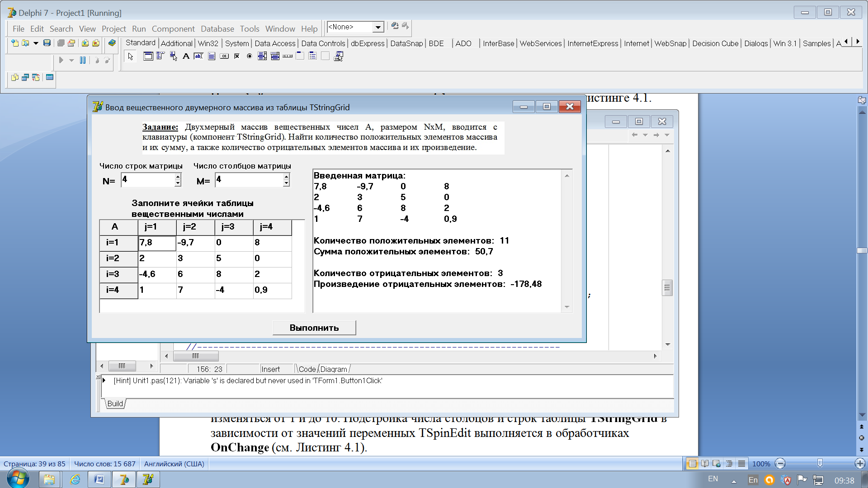Select grid cell containing -4,6

click(157, 274)
